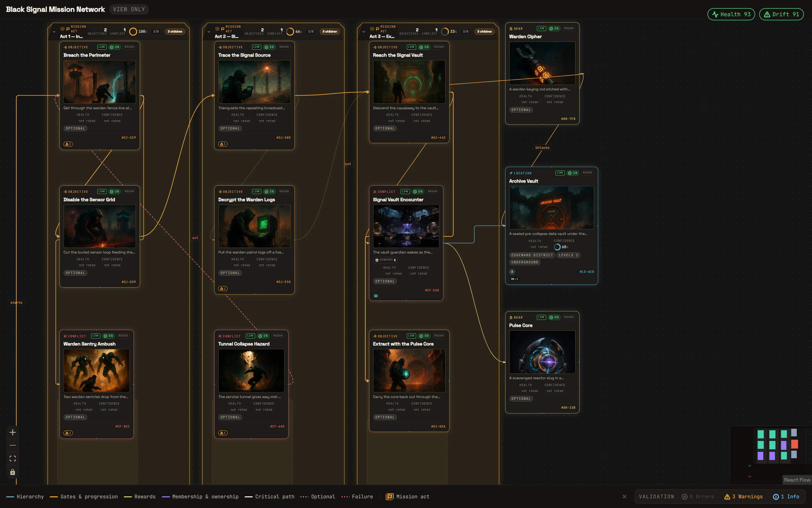Select the Membership & ownership legend entry
Screen dimensions: 812x508
tap(200, 497)
